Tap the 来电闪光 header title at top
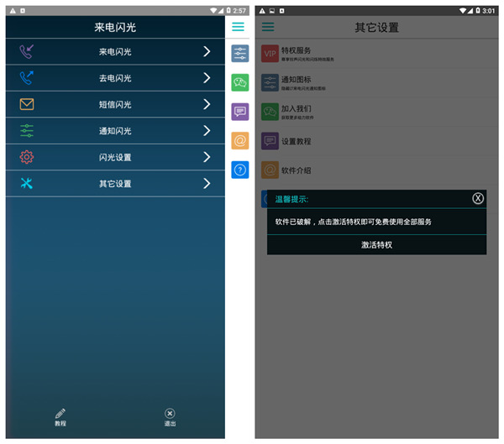504x444 pixels. pyautogui.click(x=115, y=28)
